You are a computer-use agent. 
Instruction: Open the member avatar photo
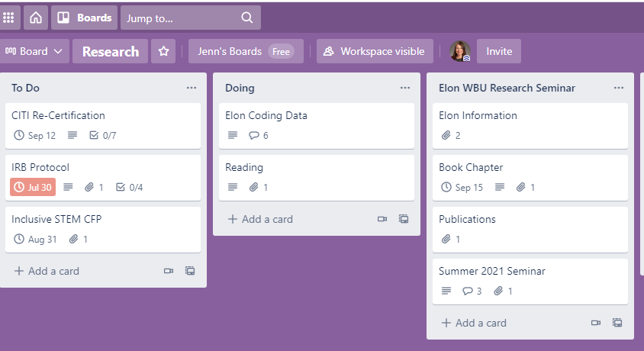coord(460,51)
